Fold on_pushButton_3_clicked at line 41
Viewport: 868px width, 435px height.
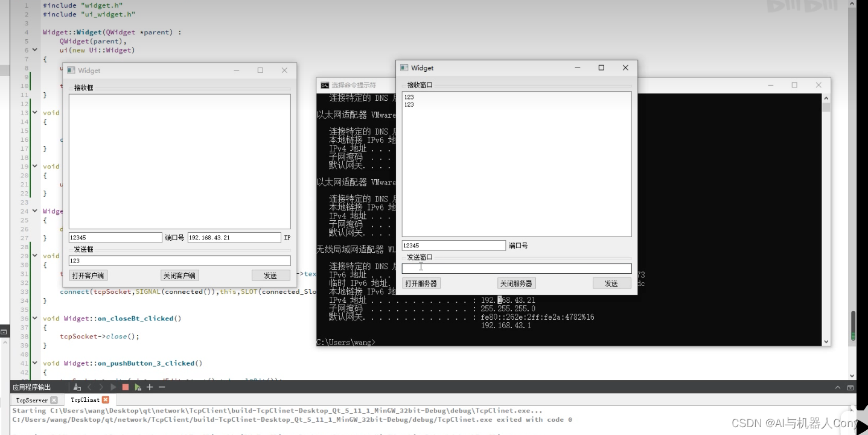[34, 363]
